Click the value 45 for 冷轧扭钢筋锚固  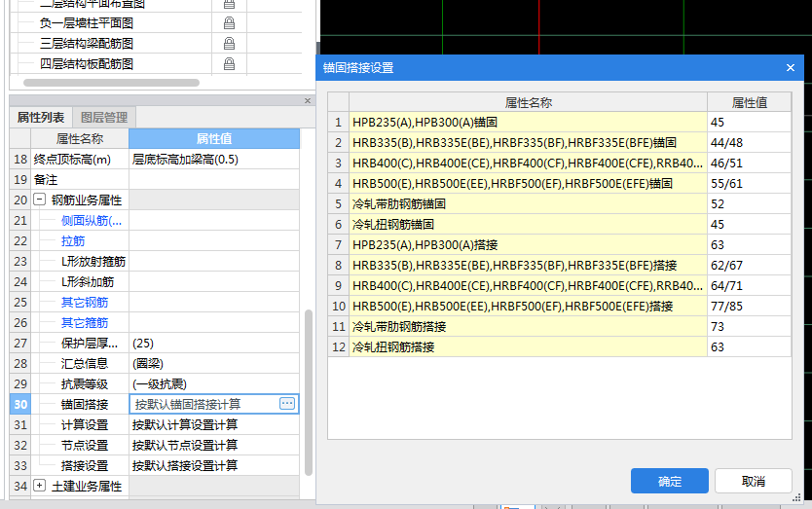coord(749,224)
